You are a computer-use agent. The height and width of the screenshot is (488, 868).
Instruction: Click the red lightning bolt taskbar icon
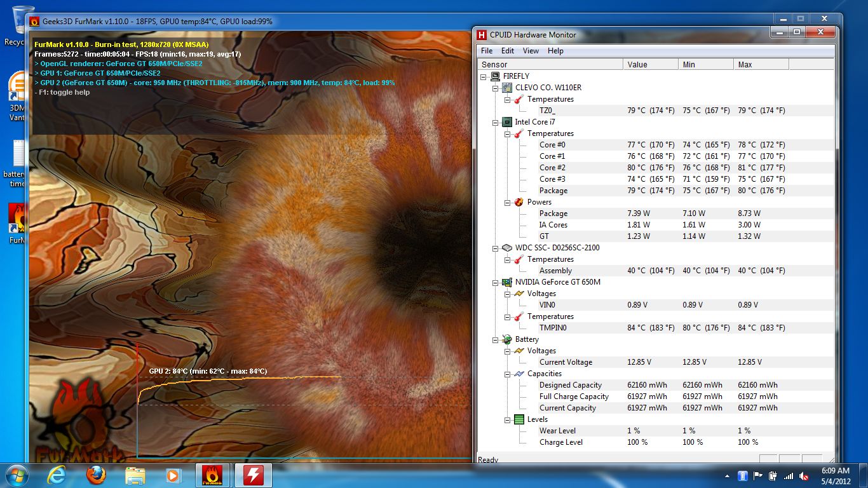pos(253,475)
